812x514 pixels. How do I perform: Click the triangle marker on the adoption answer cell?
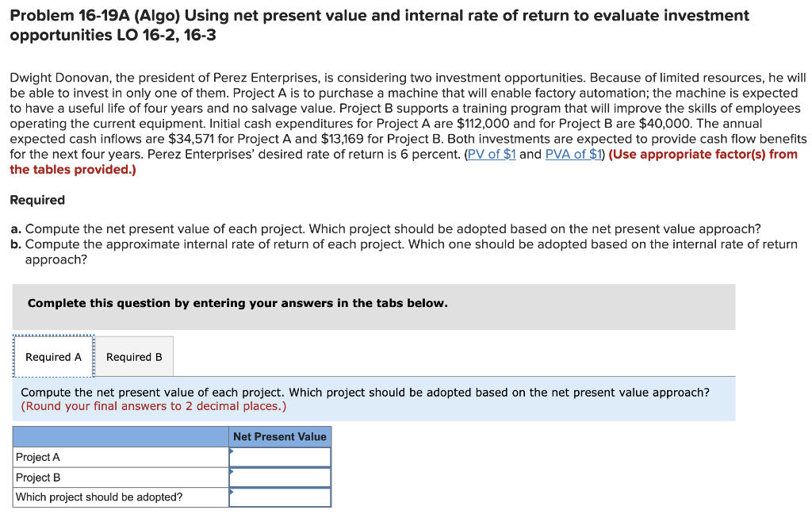[232, 492]
